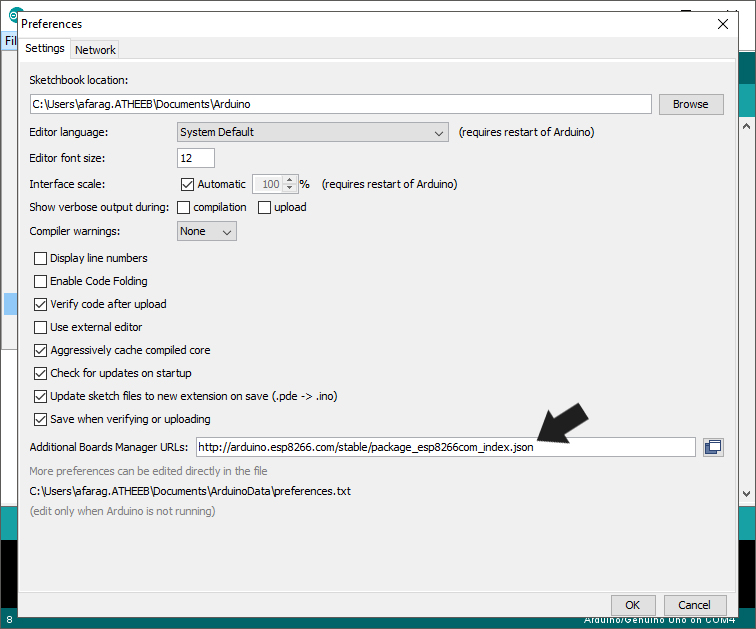Decrease interface scale with the down stepper arrow
Image resolution: width=756 pixels, height=629 pixels.
point(289,188)
